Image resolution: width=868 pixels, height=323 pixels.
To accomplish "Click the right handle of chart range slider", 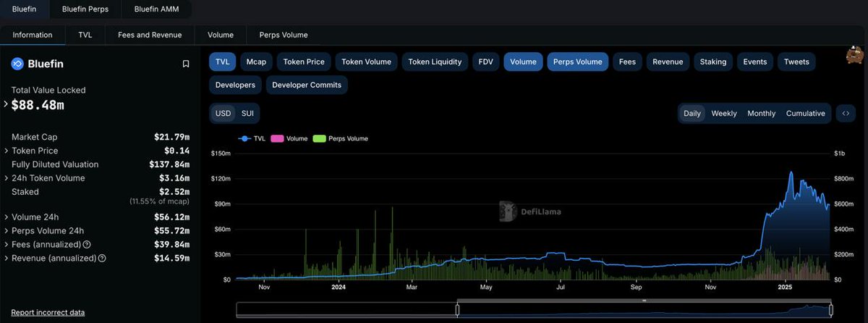I will pos(830,310).
